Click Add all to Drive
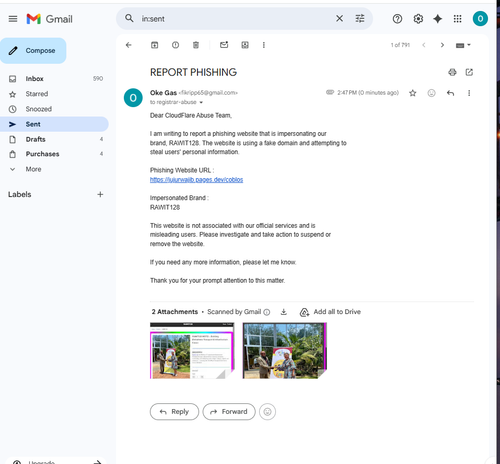 [x=330, y=312]
